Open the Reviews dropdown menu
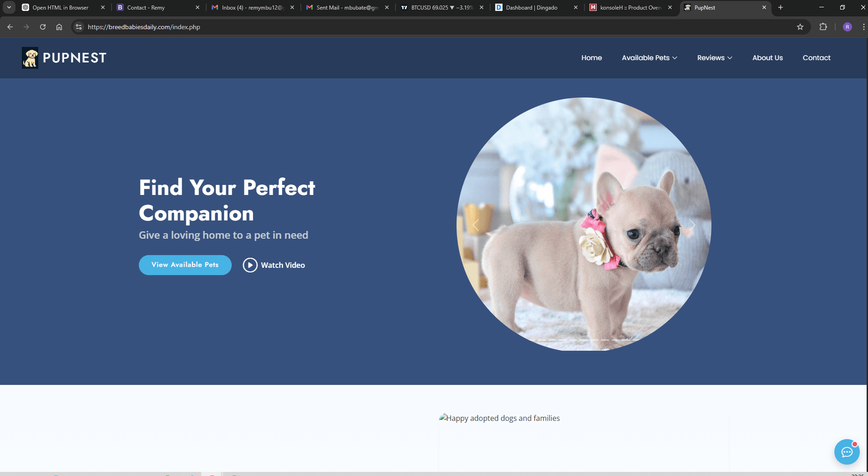868x476 pixels. tap(714, 58)
